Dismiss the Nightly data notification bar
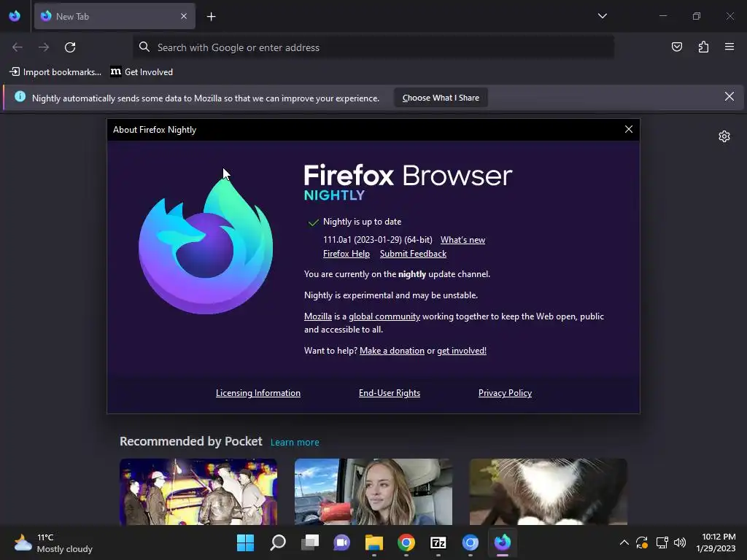The width and height of the screenshot is (747, 560). coord(729,97)
